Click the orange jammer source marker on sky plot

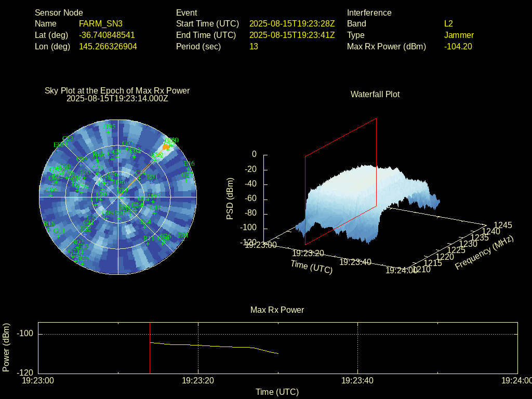tap(166, 147)
